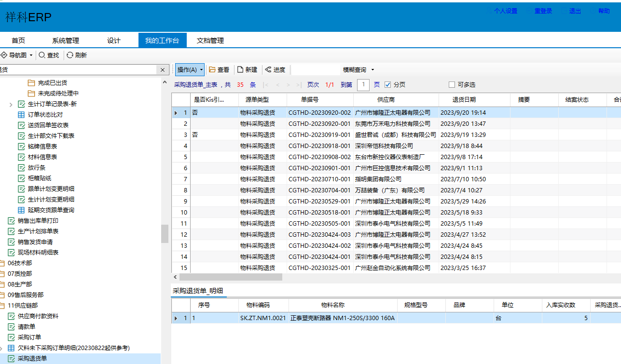621x364 pixels.
Task: Open the 操作(A) dropdown menu
Action: pyautogui.click(x=190, y=70)
